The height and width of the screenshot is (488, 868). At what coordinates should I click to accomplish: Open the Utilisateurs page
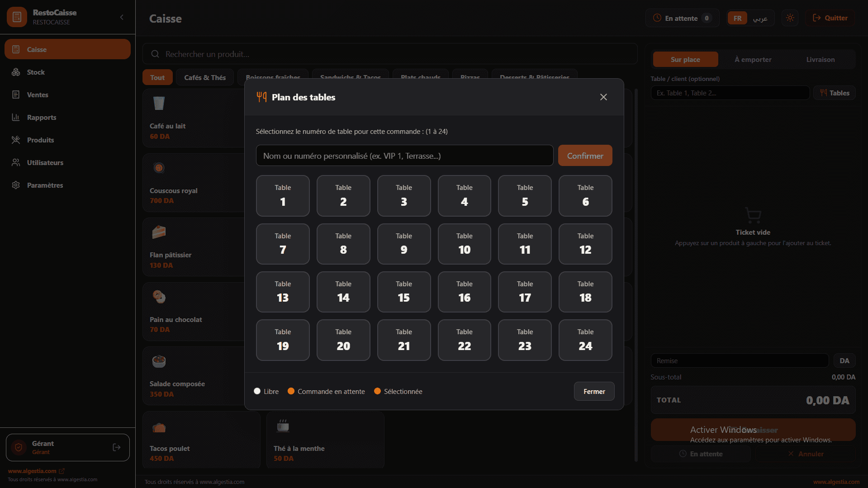tap(67, 162)
